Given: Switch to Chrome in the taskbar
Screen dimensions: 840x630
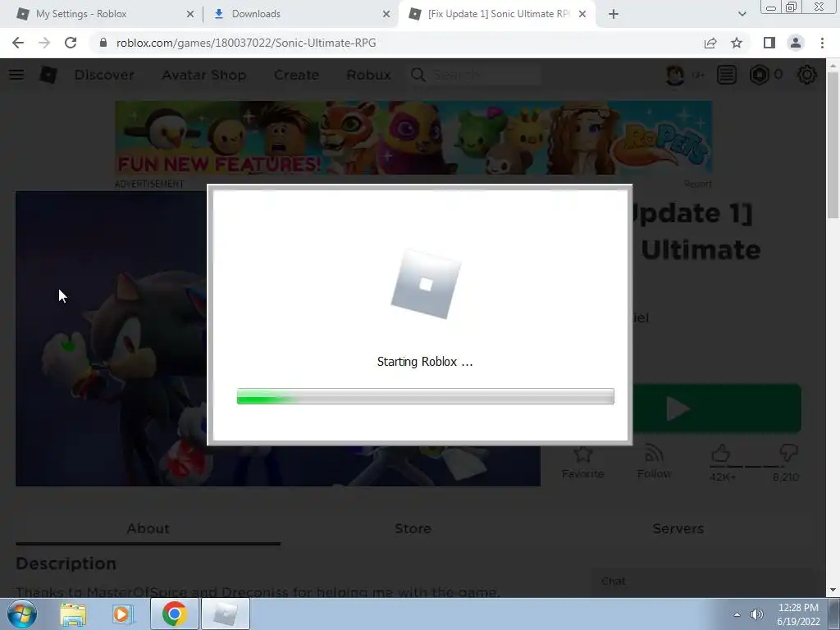Looking at the screenshot, I should click(174, 614).
